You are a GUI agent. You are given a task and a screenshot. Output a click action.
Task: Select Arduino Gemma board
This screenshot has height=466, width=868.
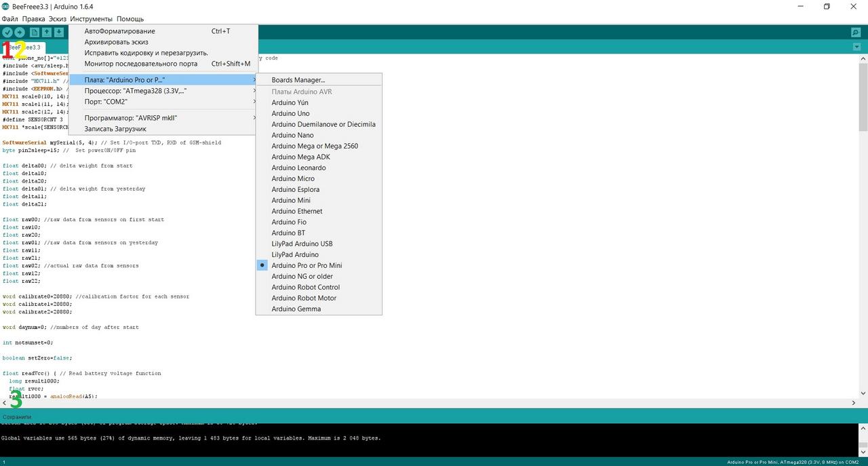[x=319, y=309]
